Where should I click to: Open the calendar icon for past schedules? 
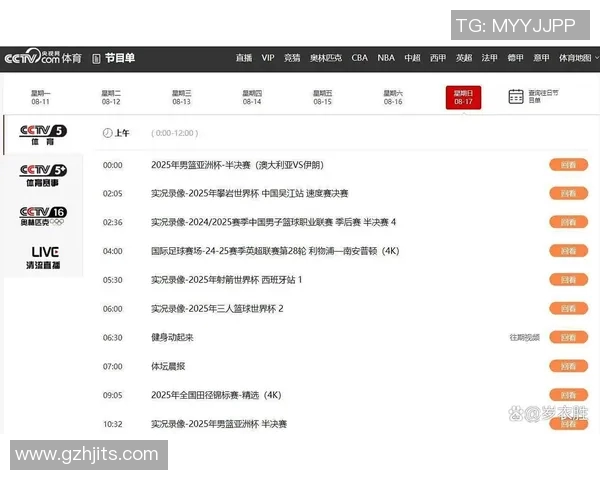pyautogui.click(x=516, y=96)
